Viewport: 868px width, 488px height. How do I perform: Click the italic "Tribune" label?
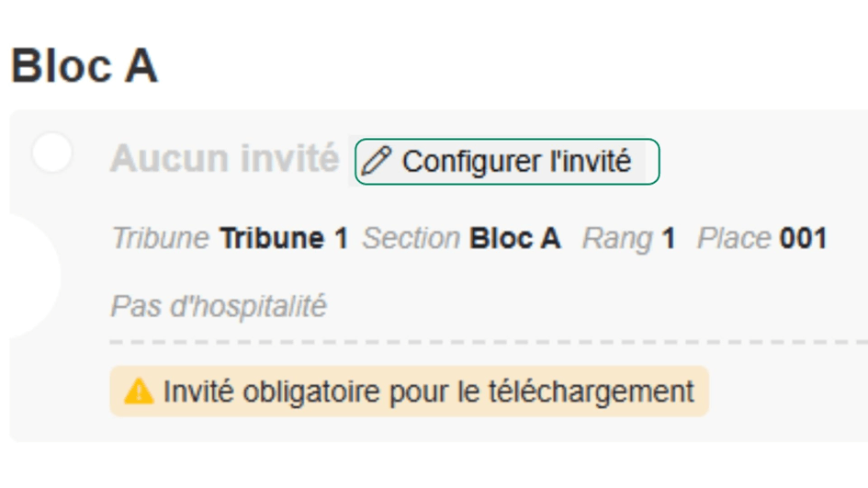pos(160,239)
